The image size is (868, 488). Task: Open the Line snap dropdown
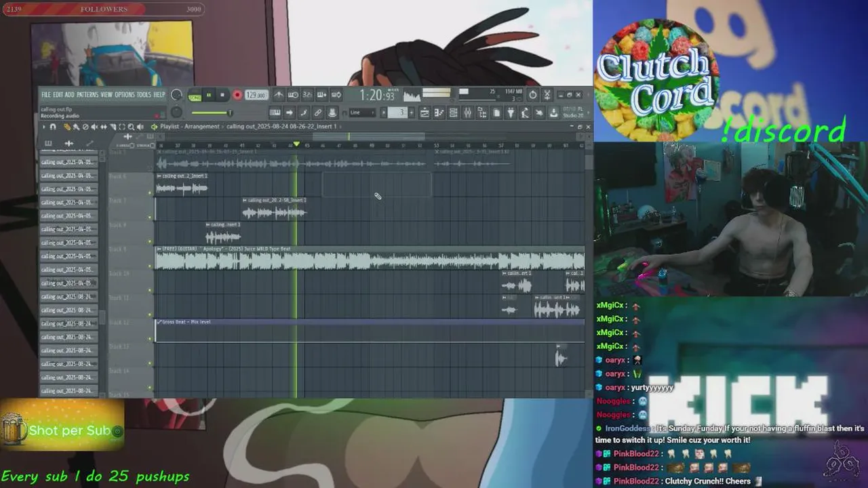click(362, 113)
